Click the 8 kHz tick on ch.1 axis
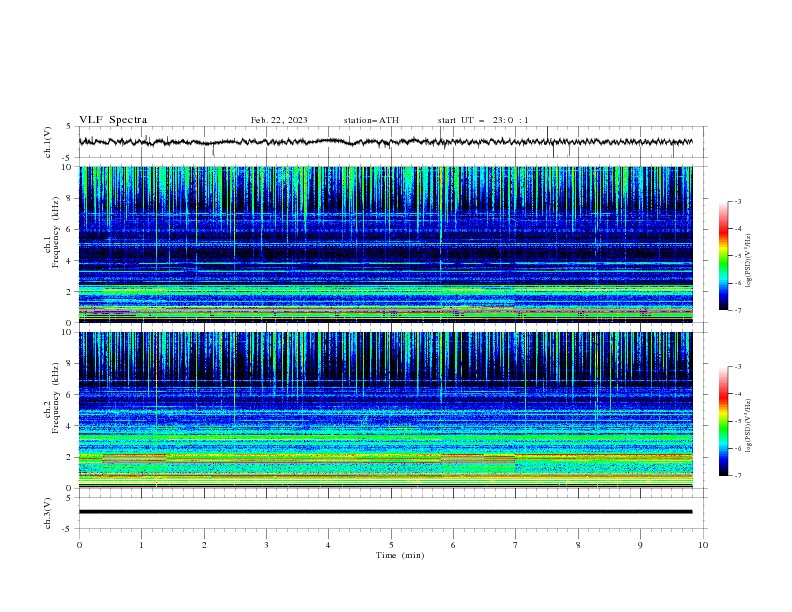 coord(70,198)
